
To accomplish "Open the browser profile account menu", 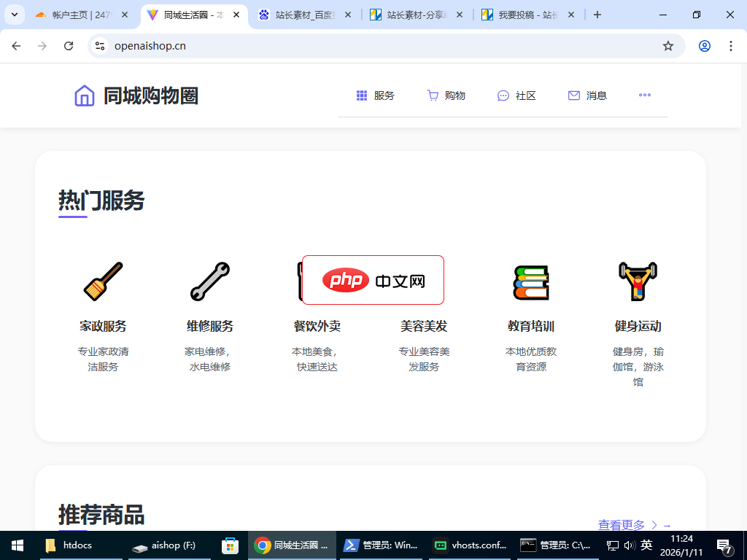I will coord(704,45).
